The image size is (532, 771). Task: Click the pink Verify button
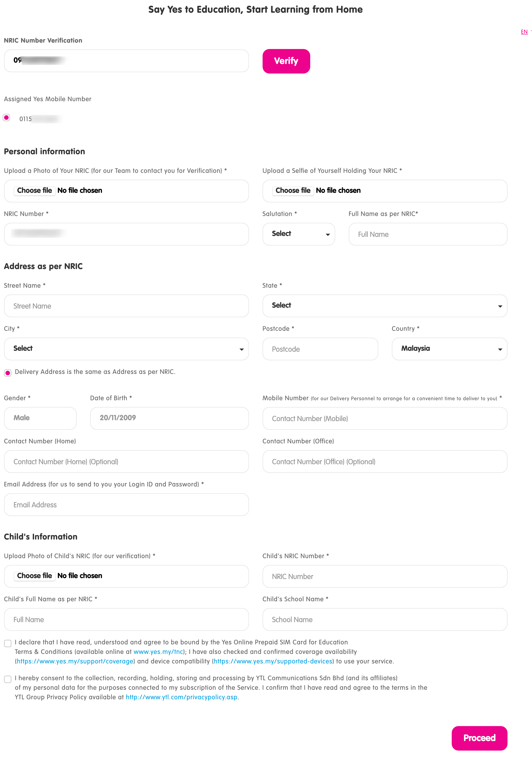point(286,61)
